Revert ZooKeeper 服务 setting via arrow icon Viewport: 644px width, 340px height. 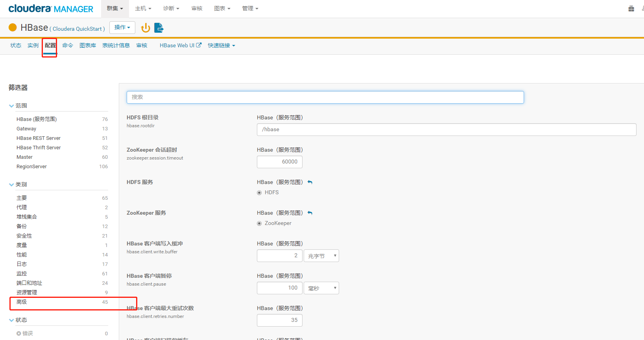coord(310,213)
